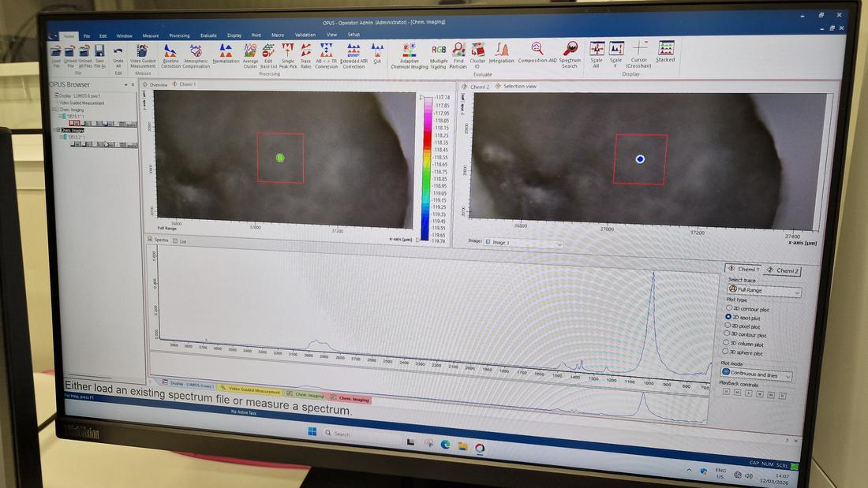Switch to the Chemi 2 side panel tab
Screen dimensions: 868x488
[783, 270]
